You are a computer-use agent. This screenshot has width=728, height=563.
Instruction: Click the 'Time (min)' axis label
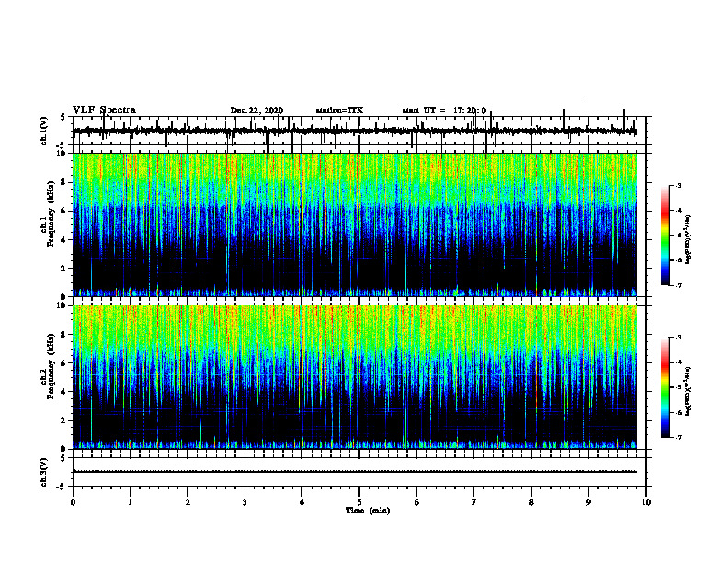pos(368,511)
